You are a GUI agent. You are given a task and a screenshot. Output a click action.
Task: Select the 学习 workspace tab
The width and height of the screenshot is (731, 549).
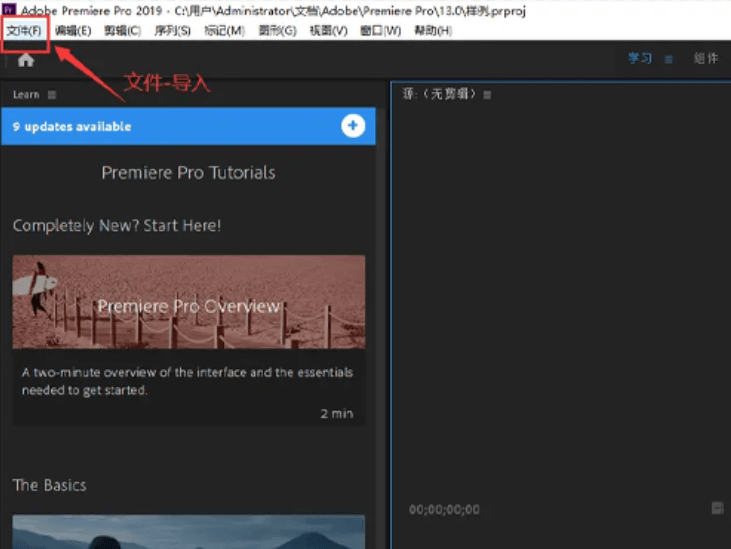tap(640, 59)
